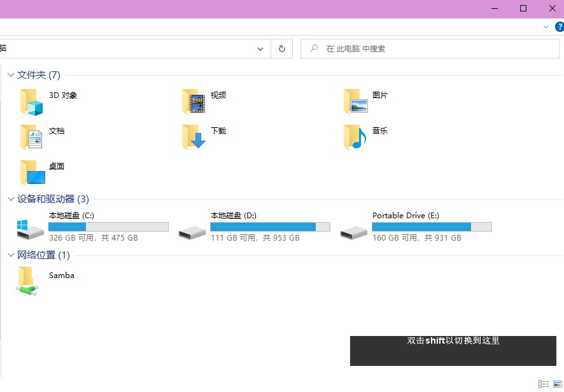The height and width of the screenshot is (392, 564).
Task: Switch to large icons view in status bar
Action: [x=558, y=384]
